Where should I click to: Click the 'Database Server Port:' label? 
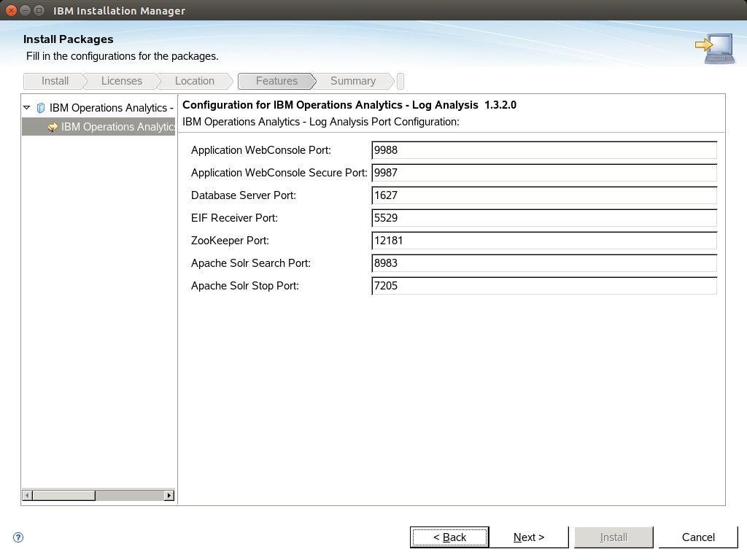tap(244, 195)
